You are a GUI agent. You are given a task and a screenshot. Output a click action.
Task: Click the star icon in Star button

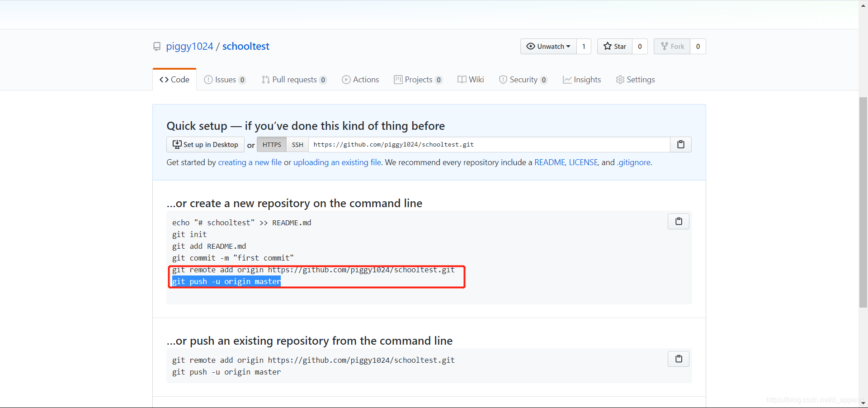[x=608, y=46]
